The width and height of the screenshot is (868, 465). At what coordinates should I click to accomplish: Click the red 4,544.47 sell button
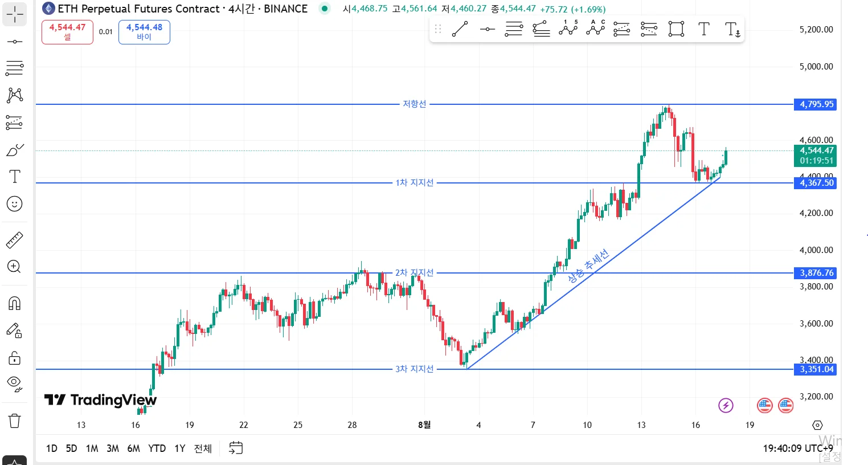tap(67, 32)
